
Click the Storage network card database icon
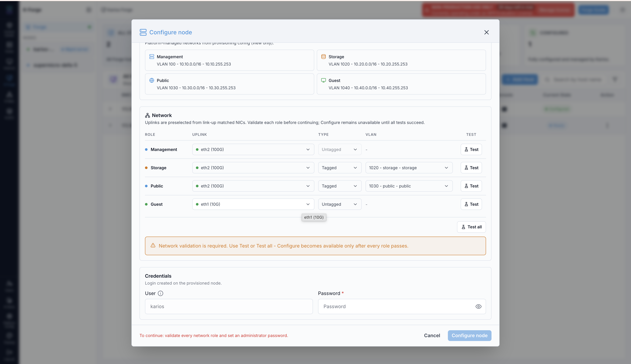[324, 57]
